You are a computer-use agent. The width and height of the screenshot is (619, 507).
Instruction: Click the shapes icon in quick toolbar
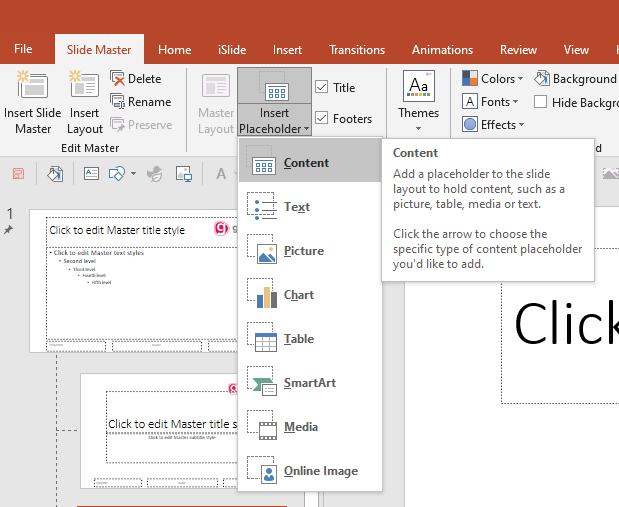(117, 173)
